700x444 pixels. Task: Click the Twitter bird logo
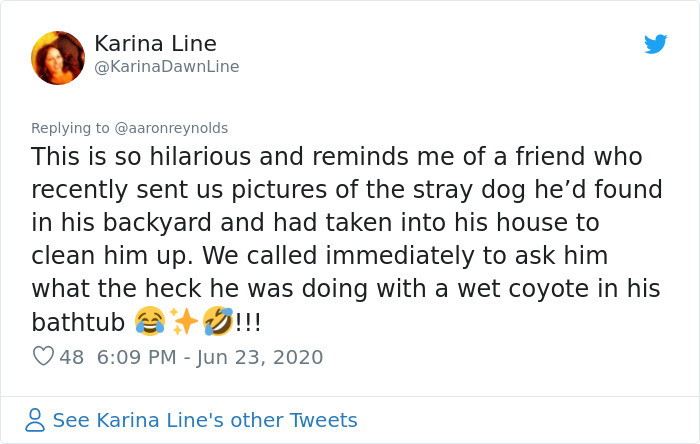(x=655, y=44)
